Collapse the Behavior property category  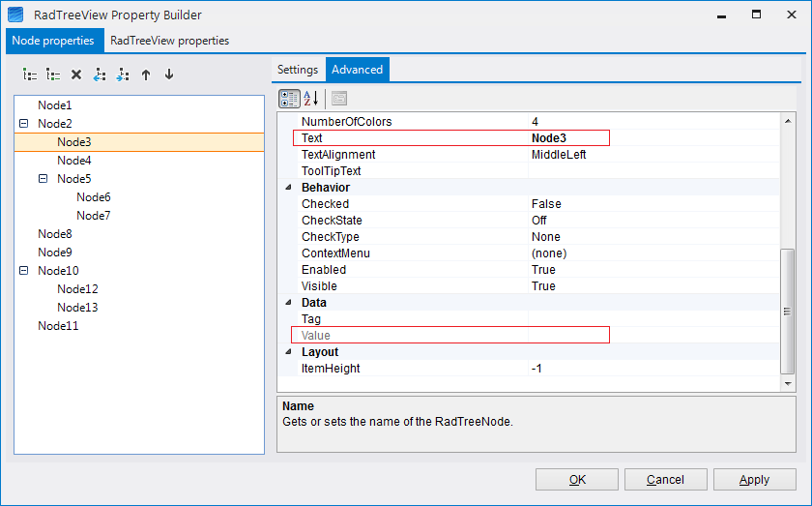pos(287,188)
